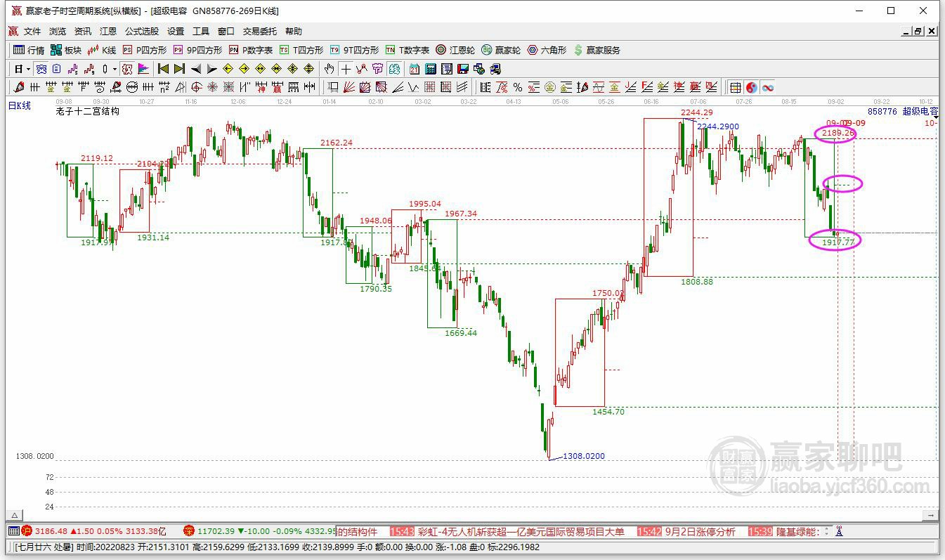
Task: Click the Shanghai index icon beside 3186.48
Action: [x=27, y=531]
